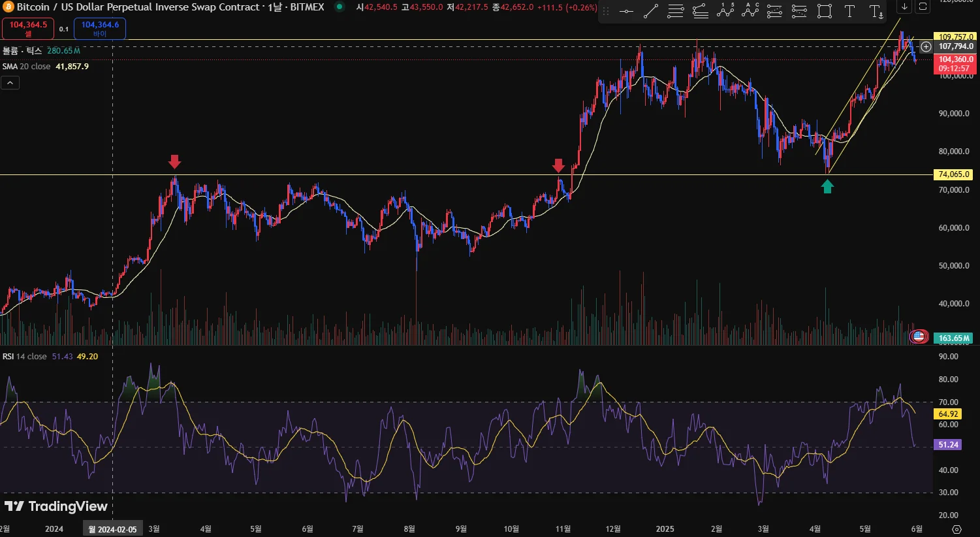
Task: Click the US flag economic event marker
Action: [919, 337]
